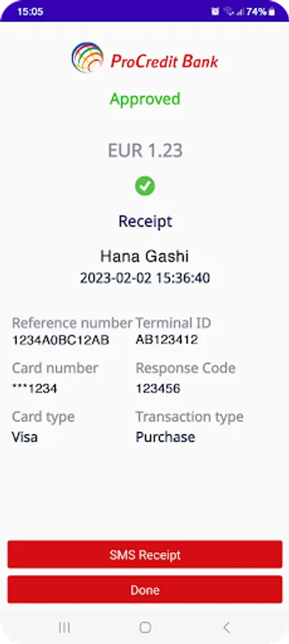This screenshot has height=644, width=289.
Task: Tap response code 123456
Action: (158, 389)
